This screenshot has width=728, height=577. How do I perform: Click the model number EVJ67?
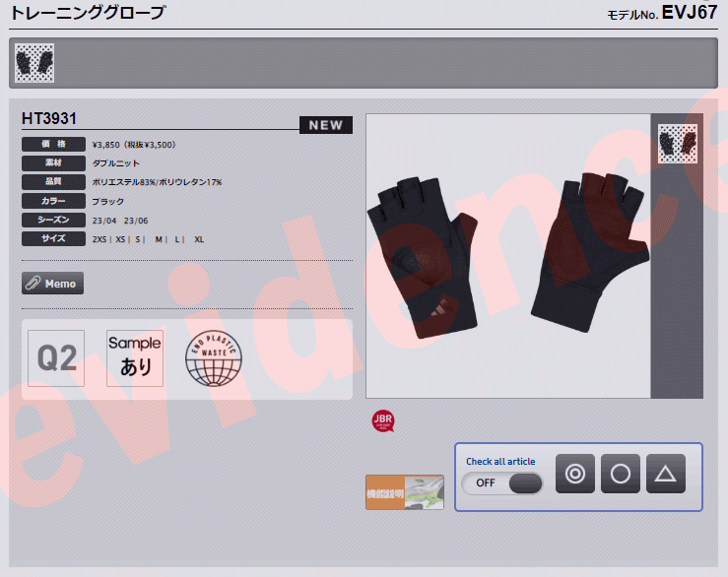tap(689, 13)
